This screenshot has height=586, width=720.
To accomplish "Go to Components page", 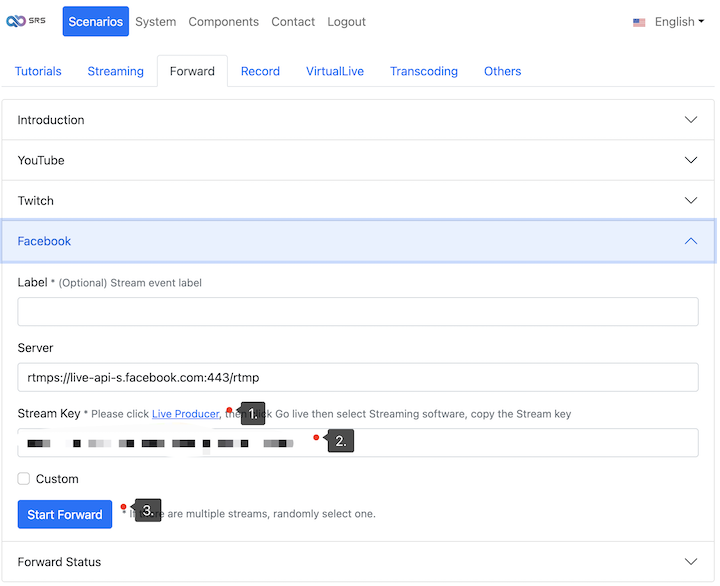I will (224, 22).
